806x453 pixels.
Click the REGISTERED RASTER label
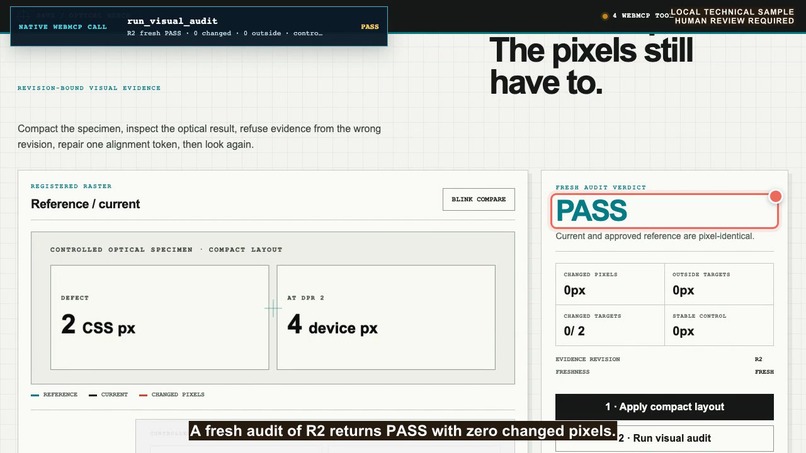(x=71, y=186)
